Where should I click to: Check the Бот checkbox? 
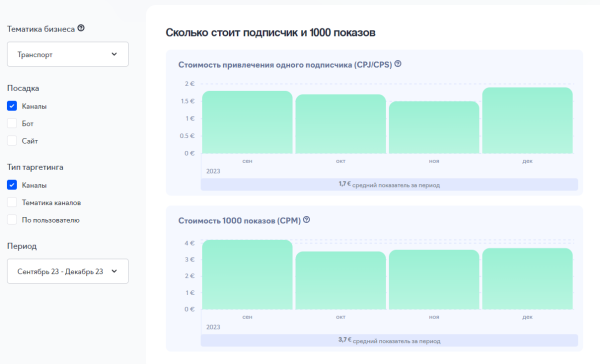tap(12, 123)
